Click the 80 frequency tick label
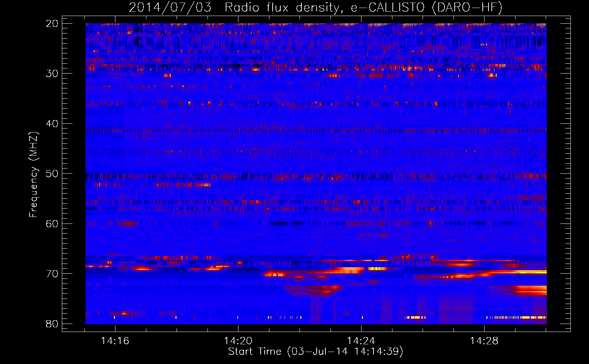 tap(52, 324)
